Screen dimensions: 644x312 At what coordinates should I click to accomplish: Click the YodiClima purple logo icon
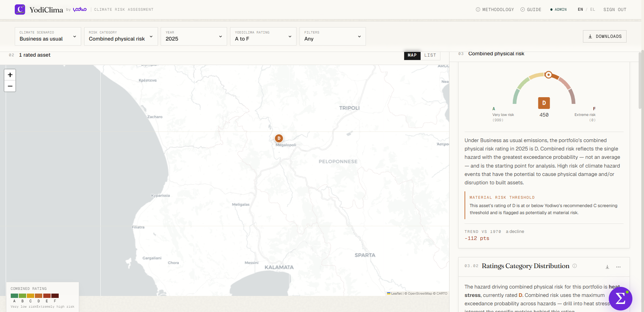point(20,9)
